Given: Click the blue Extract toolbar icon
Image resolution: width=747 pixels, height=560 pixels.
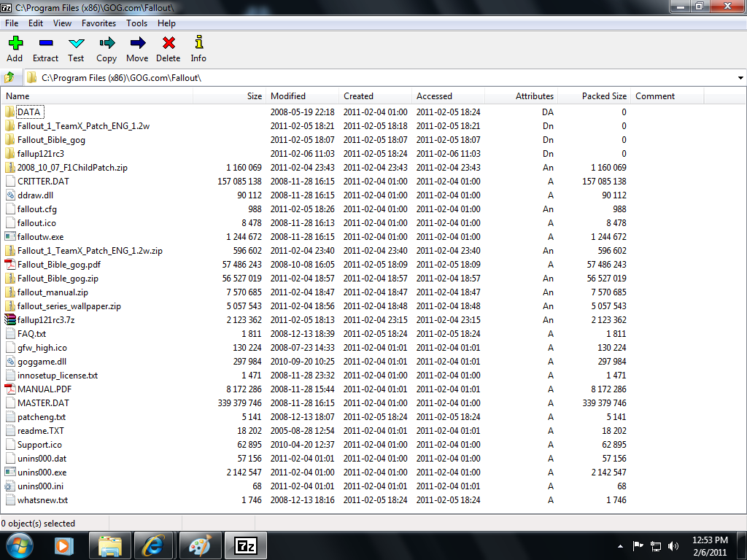Looking at the screenshot, I should [x=46, y=43].
